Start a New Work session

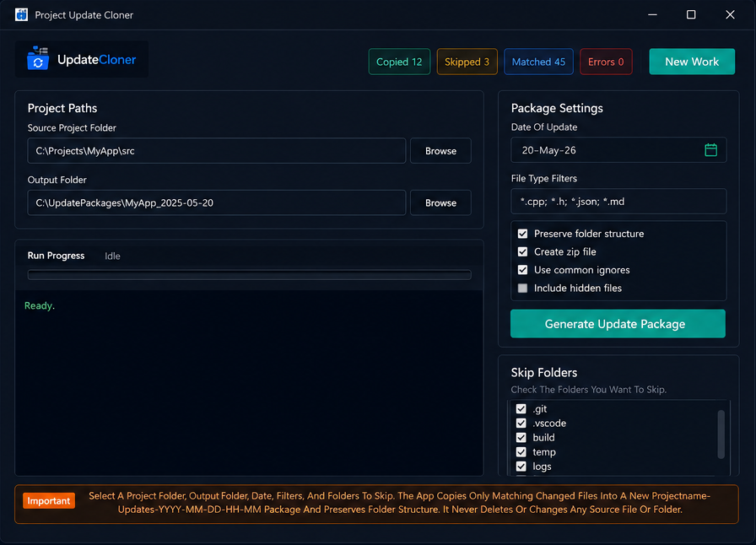coord(692,62)
